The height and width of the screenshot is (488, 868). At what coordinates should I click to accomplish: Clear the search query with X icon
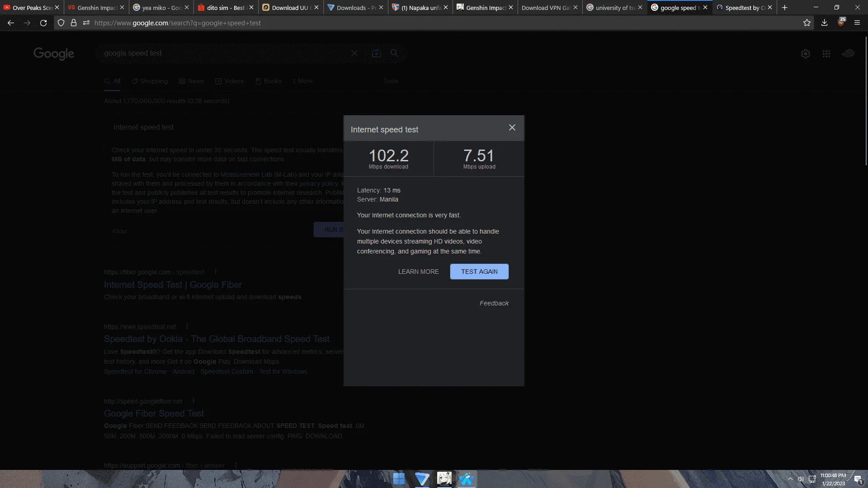coord(354,53)
